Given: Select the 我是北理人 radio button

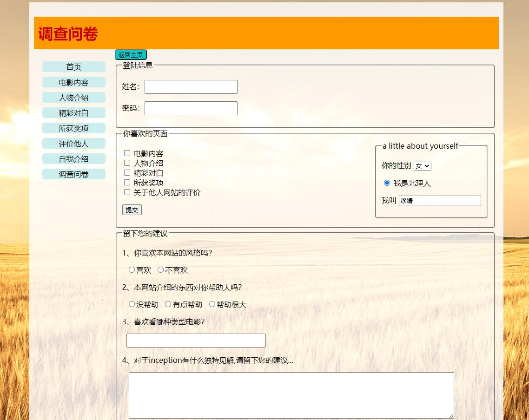Looking at the screenshot, I should [387, 183].
